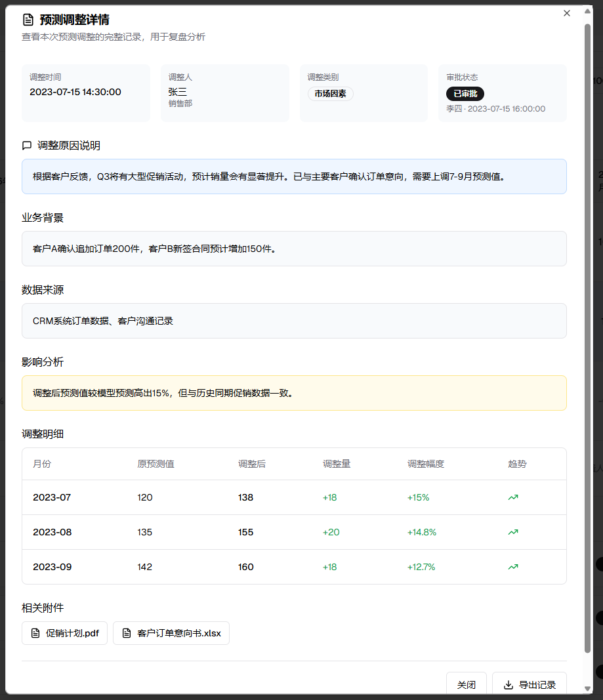Click the document icon beside 预测调整详情 title
Screen dimensions: 603x700
click(28, 20)
